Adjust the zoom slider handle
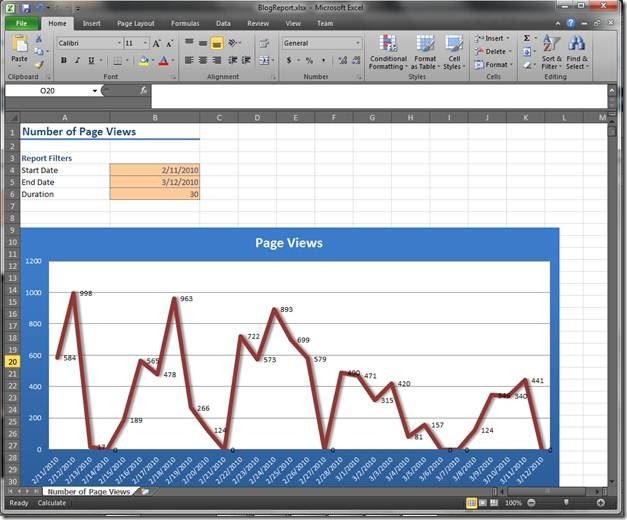This screenshot has height=520, width=627. (566, 502)
